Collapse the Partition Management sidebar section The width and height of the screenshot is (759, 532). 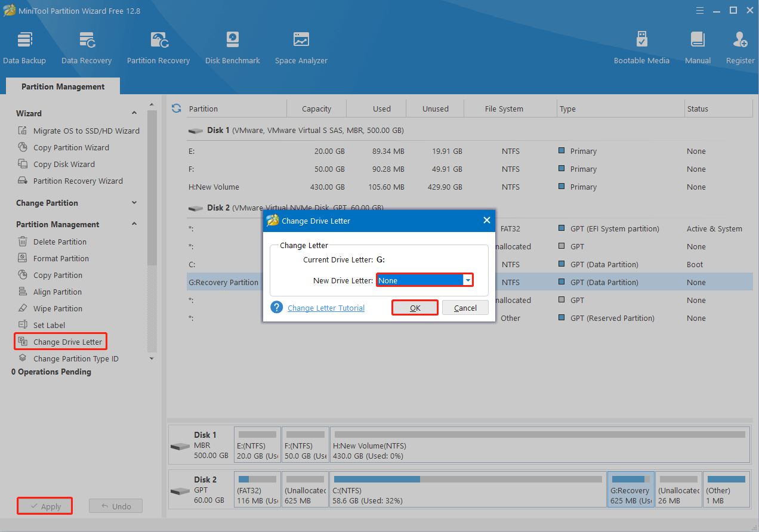134,224
